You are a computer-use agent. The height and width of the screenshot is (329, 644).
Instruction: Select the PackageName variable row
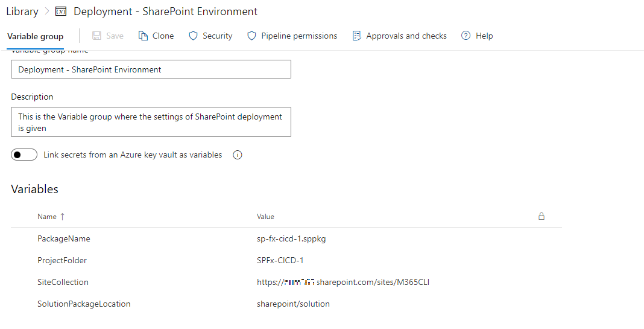64,238
